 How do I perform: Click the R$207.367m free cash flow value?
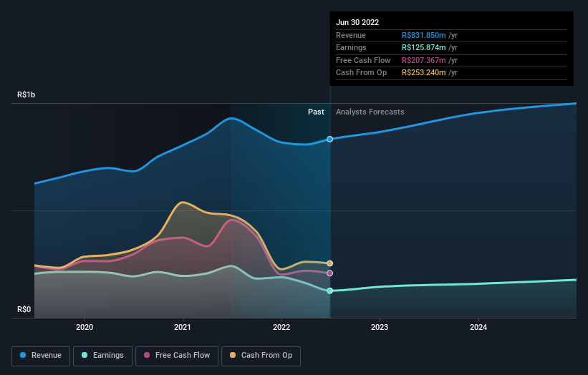(x=424, y=60)
